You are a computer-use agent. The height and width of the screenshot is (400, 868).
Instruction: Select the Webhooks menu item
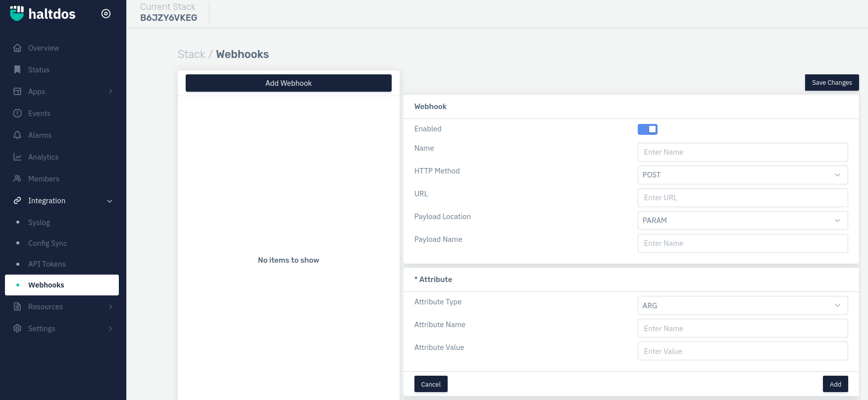(62, 285)
